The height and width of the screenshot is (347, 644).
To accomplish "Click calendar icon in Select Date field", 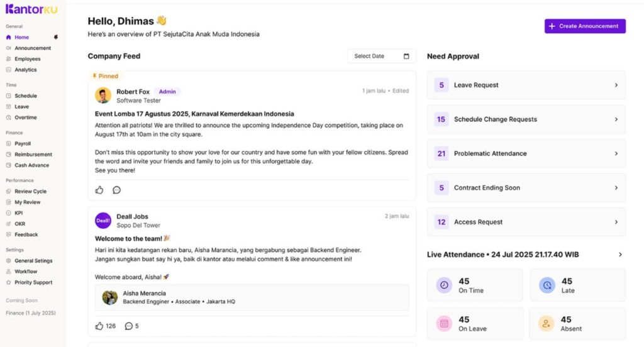I will coord(406,56).
